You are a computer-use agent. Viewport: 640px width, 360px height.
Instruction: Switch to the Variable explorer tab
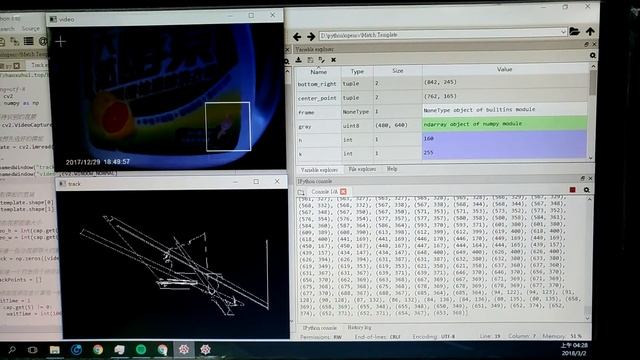(319, 170)
